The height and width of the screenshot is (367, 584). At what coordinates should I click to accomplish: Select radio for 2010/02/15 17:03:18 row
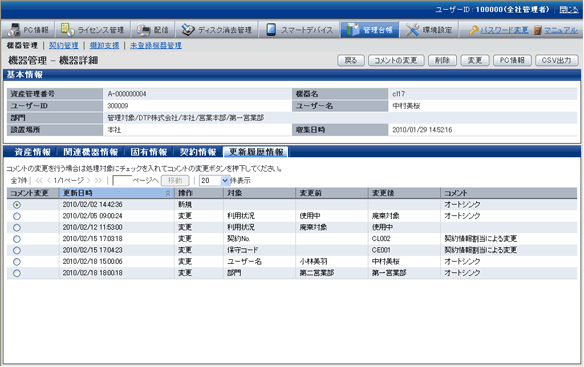pyautogui.click(x=17, y=239)
